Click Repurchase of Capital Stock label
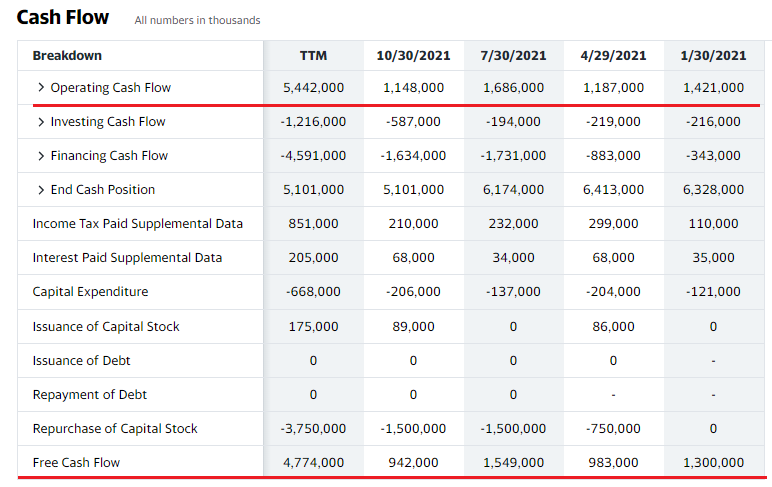This screenshot has height=487, width=772. [115, 428]
